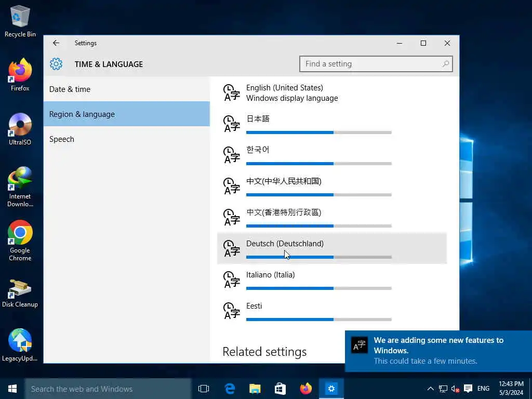This screenshot has height=399, width=532.
Task: Click the search magnifier in Find a setting
Action: pos(445,64)
